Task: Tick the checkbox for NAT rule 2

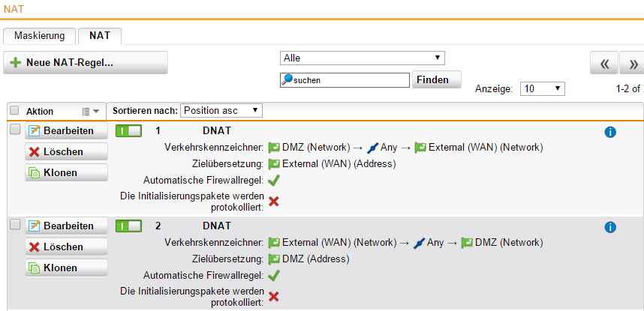Action: 14,224
